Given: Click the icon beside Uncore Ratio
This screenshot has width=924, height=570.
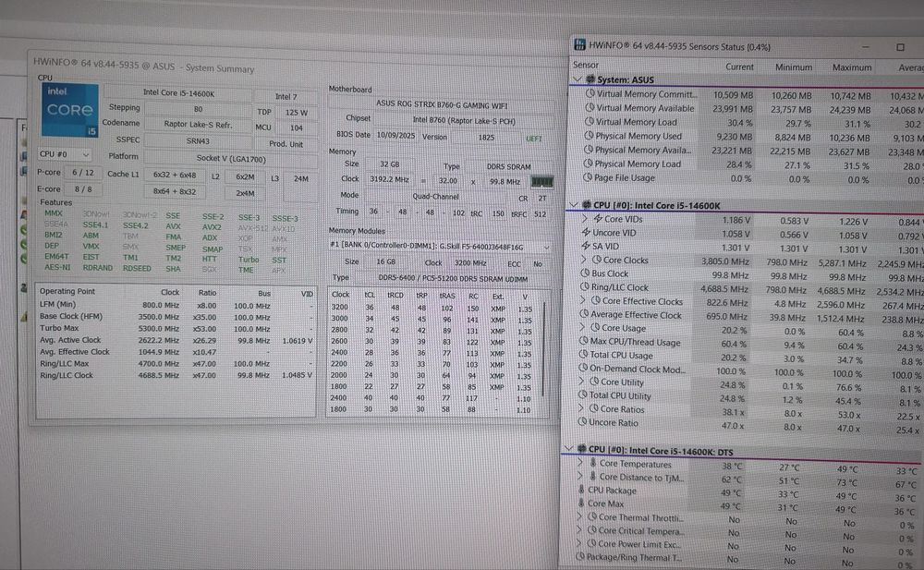Looking at the screenshot, I should click(582, 421).
